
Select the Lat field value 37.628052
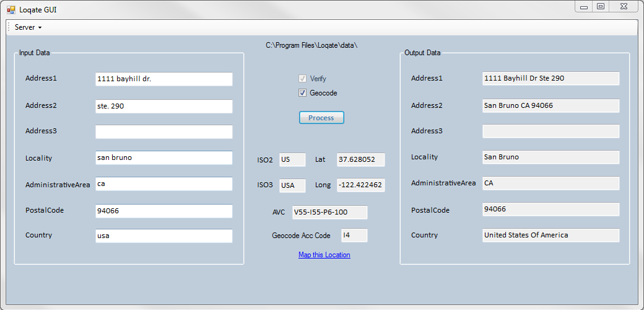[x=360, y=159]
